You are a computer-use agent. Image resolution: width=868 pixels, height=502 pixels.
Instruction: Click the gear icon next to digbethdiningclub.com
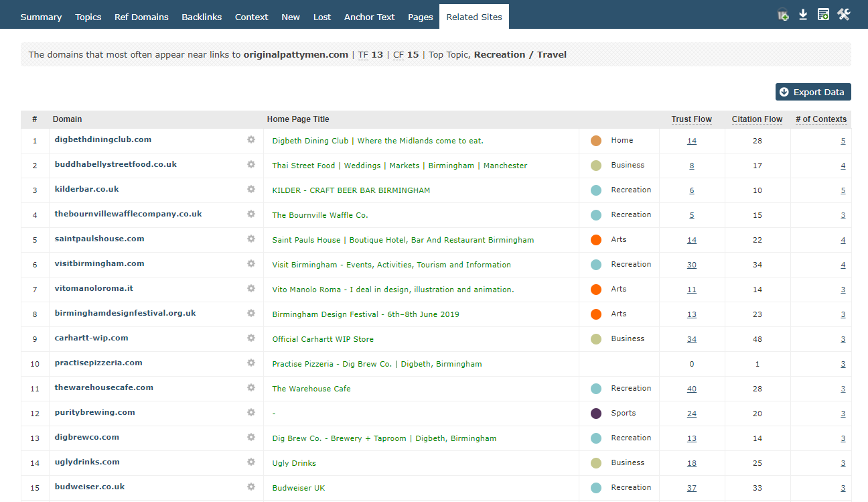click(x=251, y=140)
